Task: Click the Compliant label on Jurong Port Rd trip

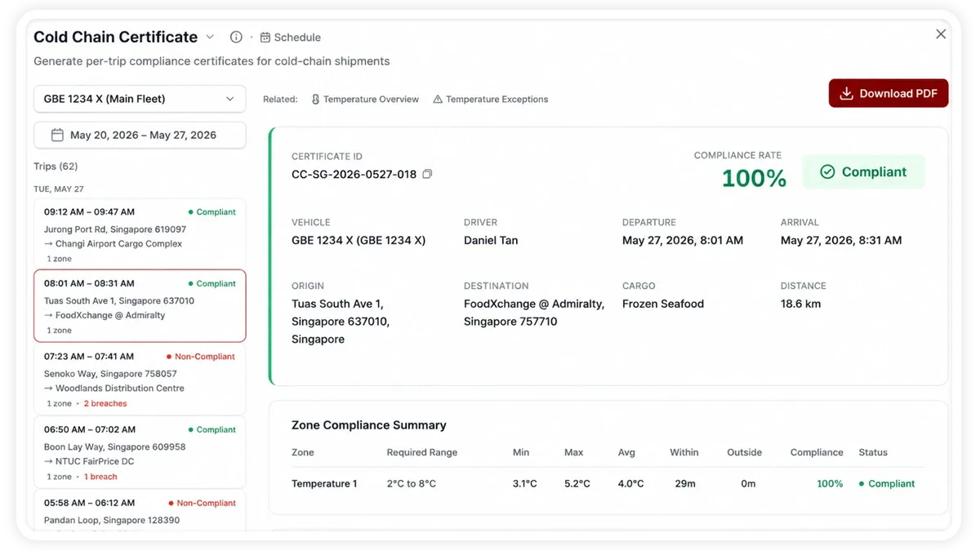Action: point(212,211)
